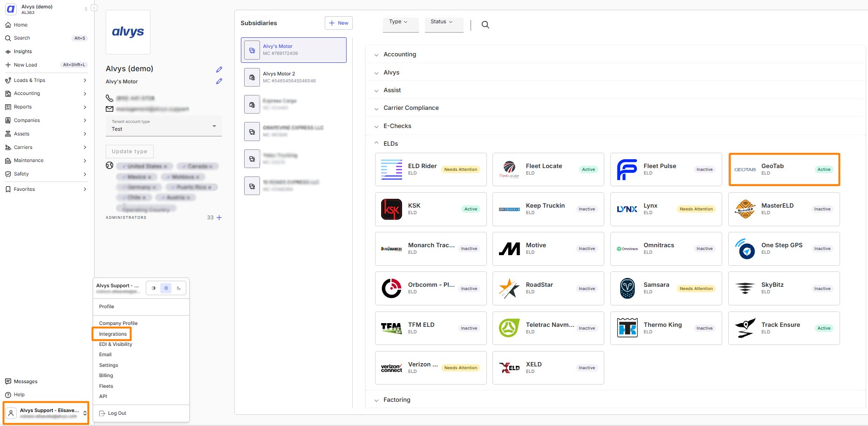Expand the Factoring section
The image size is (868, 426).
(x=615, y=400)
